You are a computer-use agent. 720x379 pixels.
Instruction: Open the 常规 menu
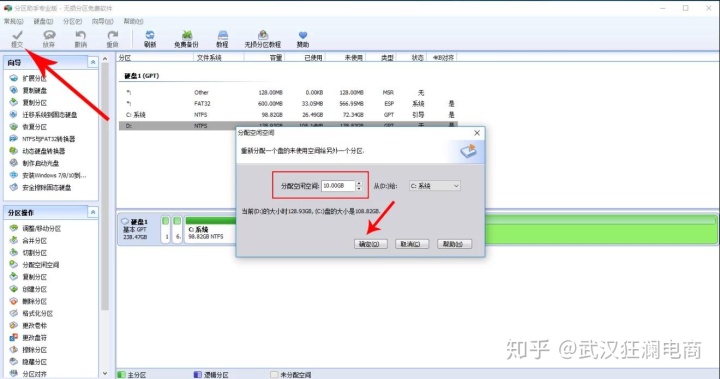tap(13, 21)
